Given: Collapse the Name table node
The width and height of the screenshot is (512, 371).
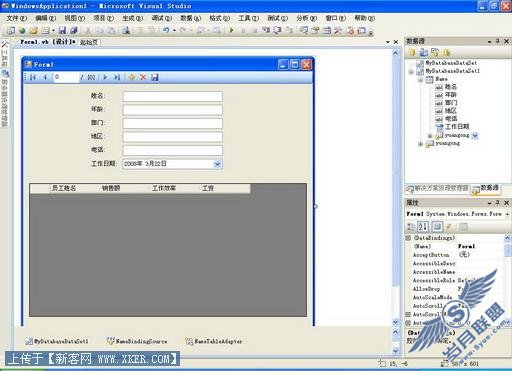Looking at the screenshot, I should (x=421, y=80).
